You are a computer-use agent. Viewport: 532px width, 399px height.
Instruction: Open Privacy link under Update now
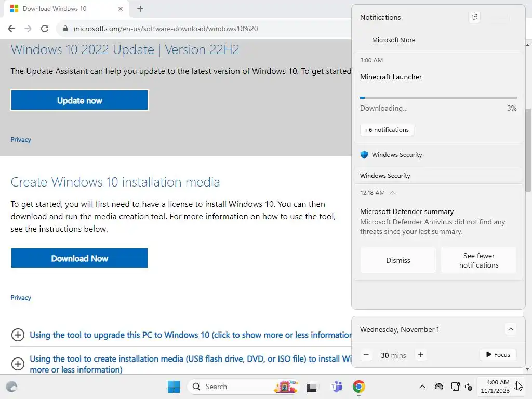click(x=21, y=140)
